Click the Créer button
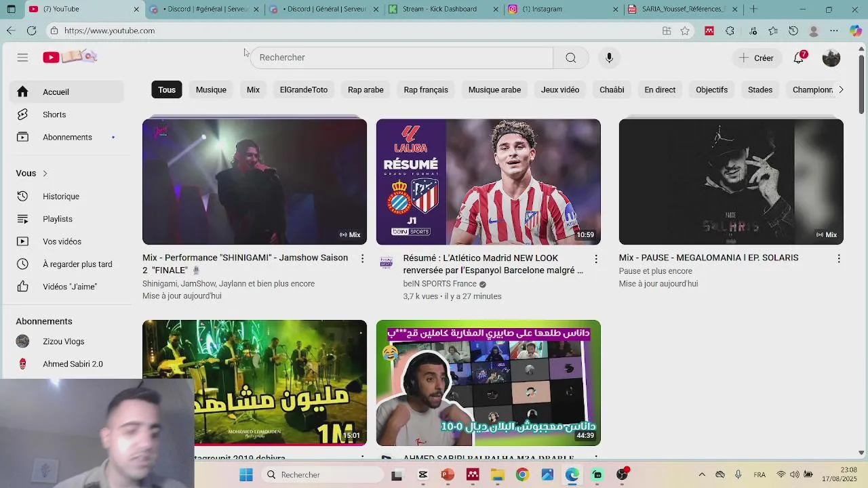 click(x=757, y=58)
